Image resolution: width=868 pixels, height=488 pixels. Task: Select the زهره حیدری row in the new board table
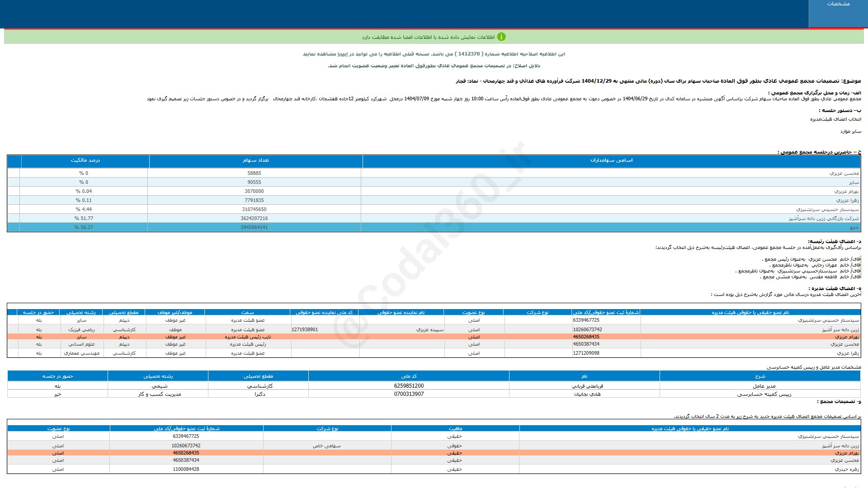pyautogui.click(x=846, y=469)
